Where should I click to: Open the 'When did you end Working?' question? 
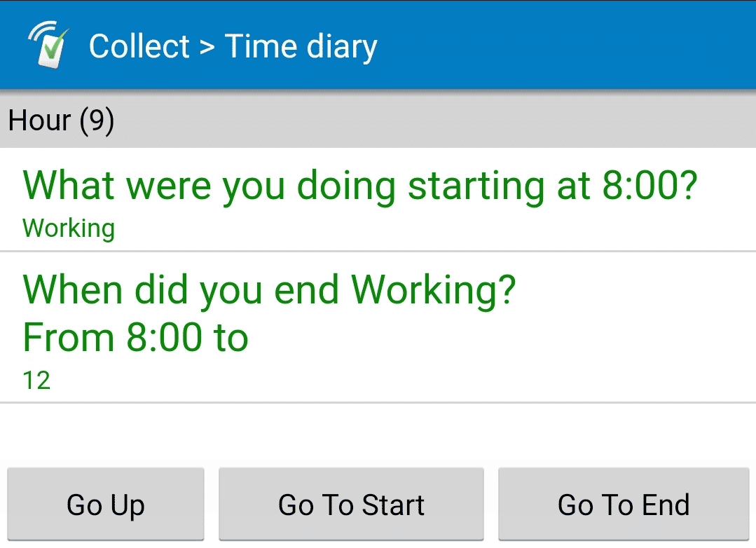(x=378, y=327)
